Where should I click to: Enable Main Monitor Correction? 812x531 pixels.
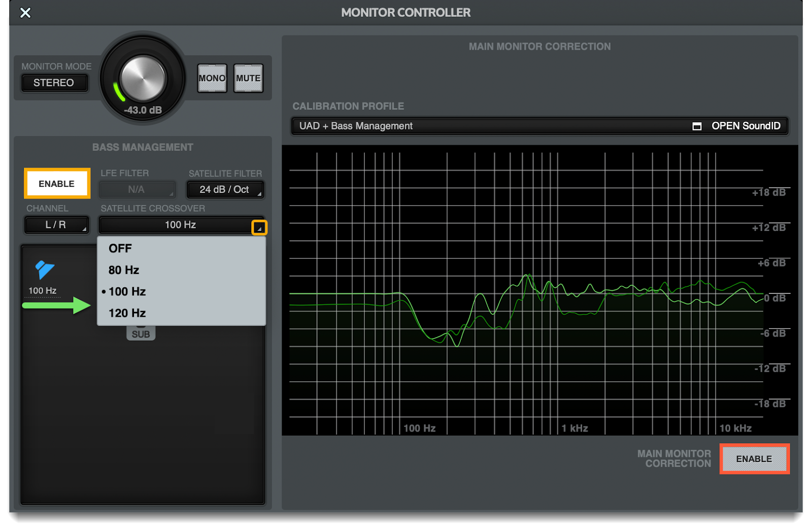coord(754,459)
